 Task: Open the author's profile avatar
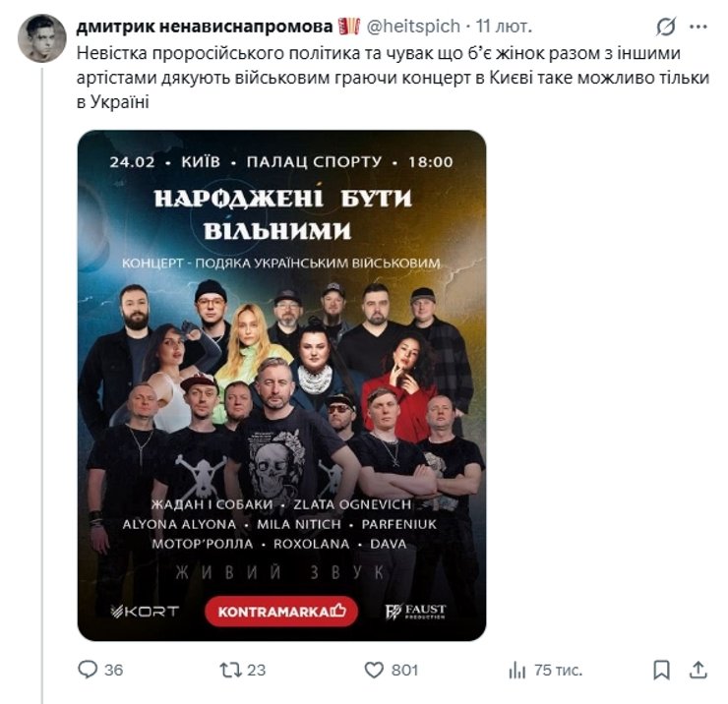(42, 38)
